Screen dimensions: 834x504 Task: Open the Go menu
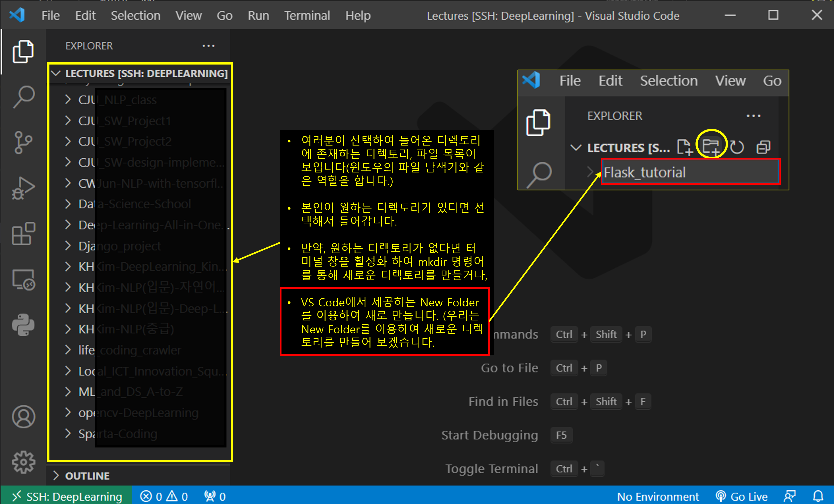(x=224, y=16)
